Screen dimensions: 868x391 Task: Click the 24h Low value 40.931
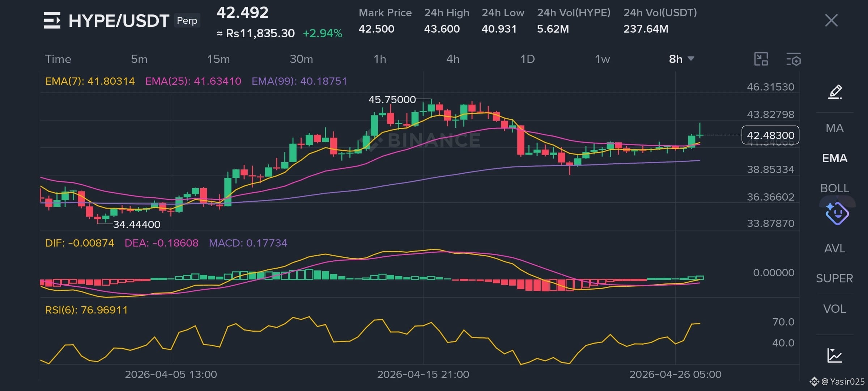pos(499,29)
